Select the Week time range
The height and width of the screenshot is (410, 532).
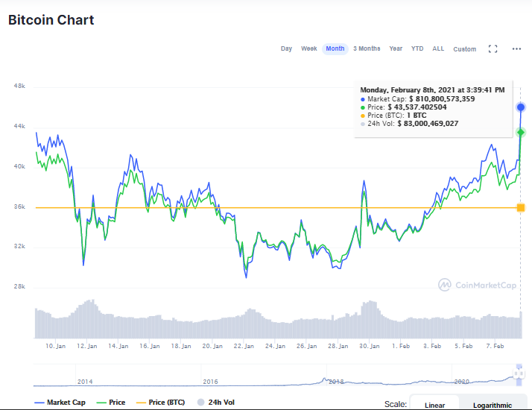[308, 49]
